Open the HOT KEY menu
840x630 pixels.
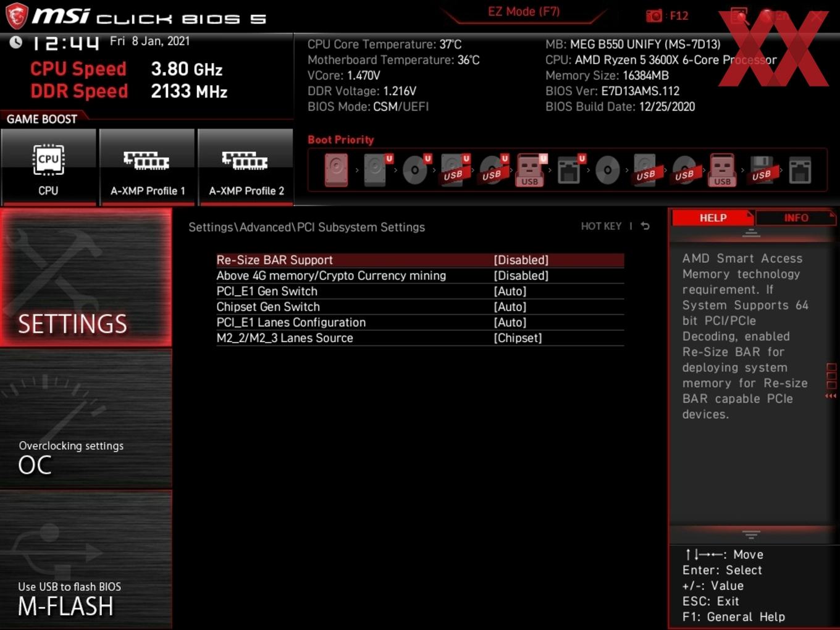click(601, 227)
